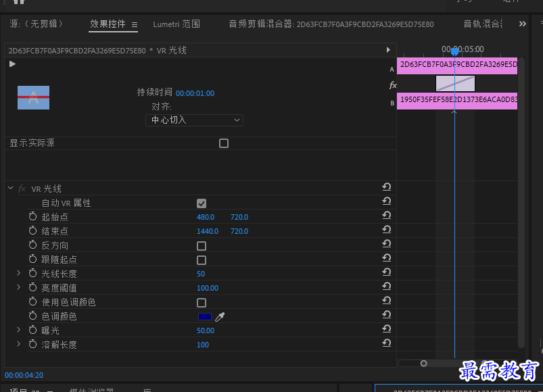The image size is (543, 392).
Task: Open the 对齐 中心切入 dropdown
Action: [x=194, y=120]
